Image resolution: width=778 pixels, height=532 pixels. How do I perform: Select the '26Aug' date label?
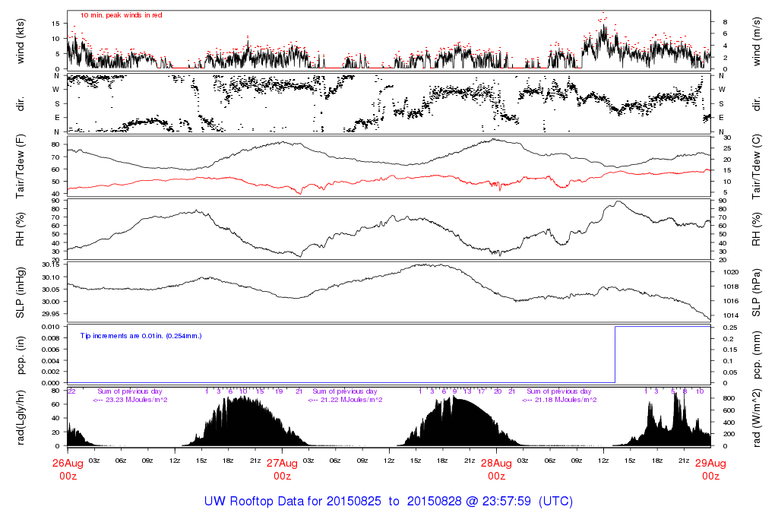[68, 463]
